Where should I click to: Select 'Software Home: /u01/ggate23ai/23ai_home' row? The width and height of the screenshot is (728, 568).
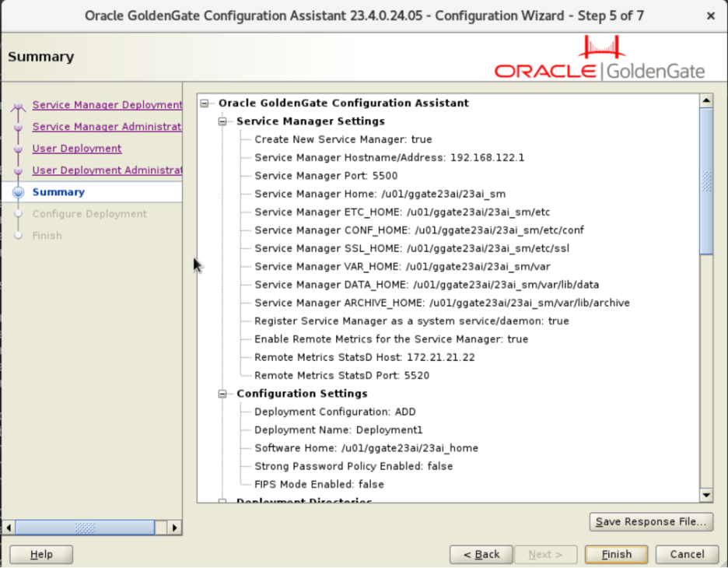366,448
